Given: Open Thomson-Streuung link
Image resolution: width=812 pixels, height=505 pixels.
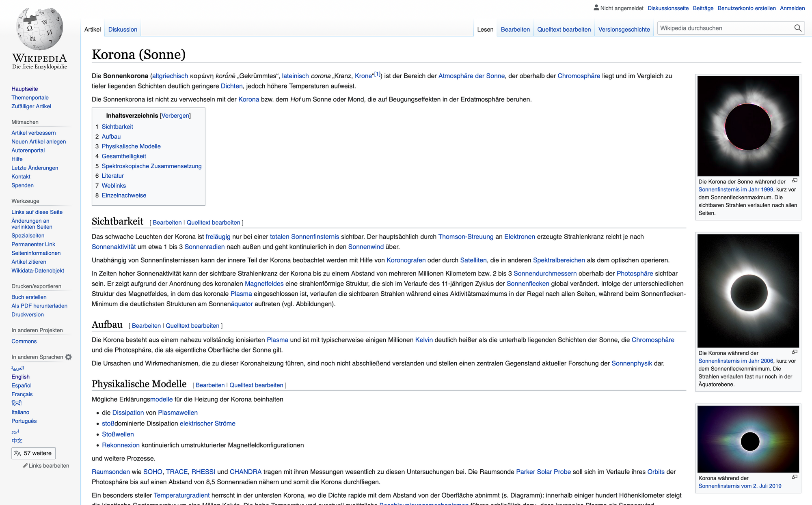Looking at the screenshot, I should coord(466,236).
